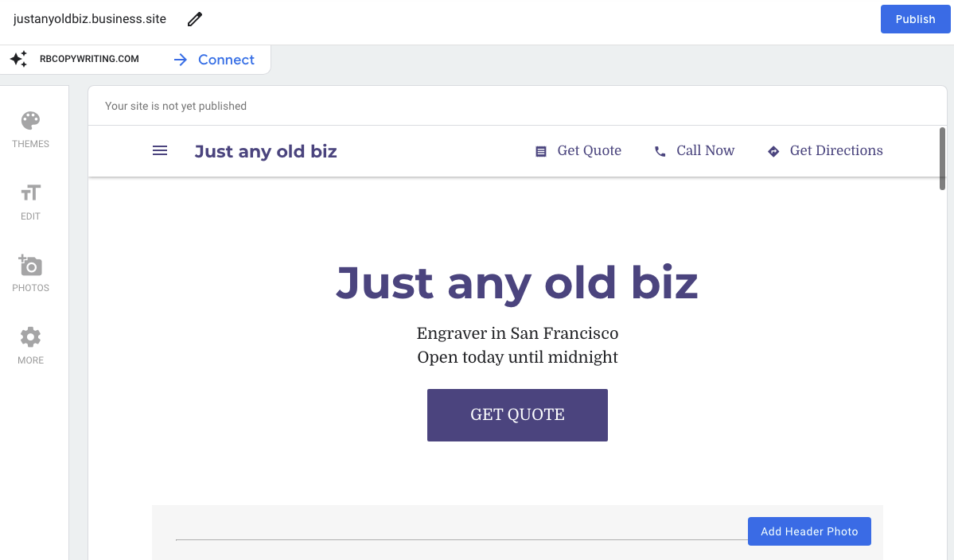Click the Connect domain link
954x560 pixels.
click(x=226, y=60)
